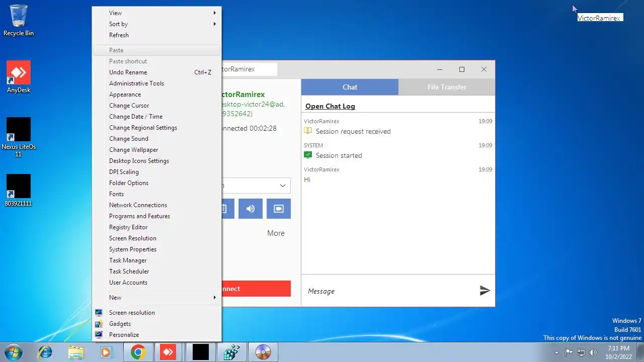Open the disc icon app in the taskbar
Screen dimensions: 644x362
(x=263, y=352)
